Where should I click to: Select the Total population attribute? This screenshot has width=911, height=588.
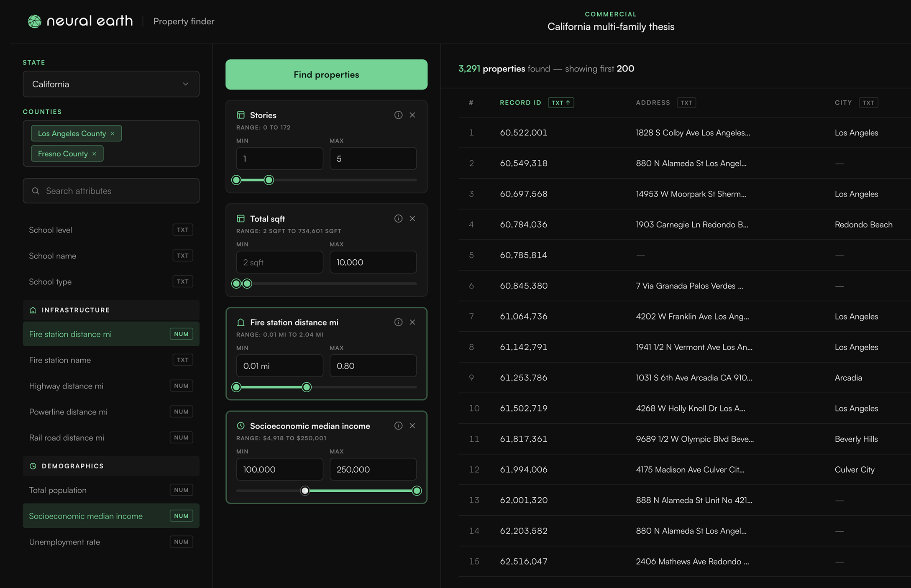(111, 490)
